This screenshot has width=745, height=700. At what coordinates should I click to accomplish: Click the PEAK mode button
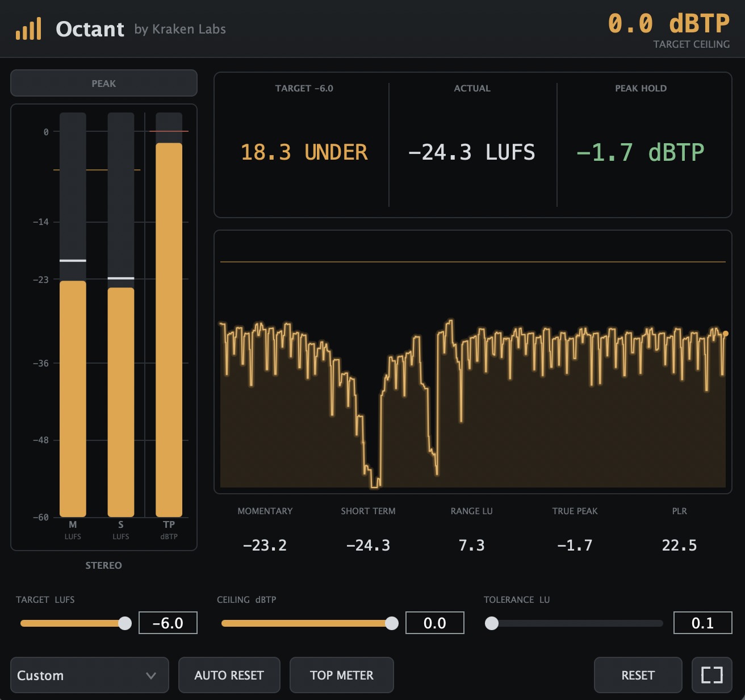pyautogui.click(x=104, y=84)
